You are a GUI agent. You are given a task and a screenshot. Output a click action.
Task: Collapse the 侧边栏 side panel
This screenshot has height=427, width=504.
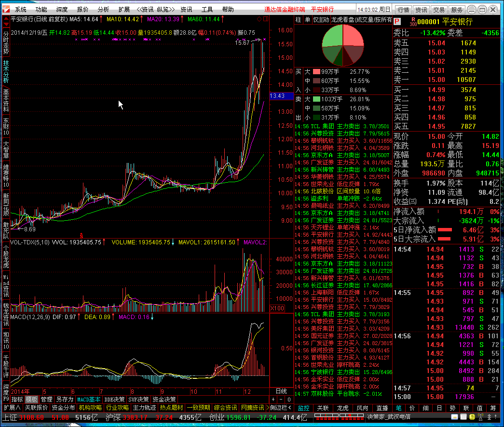coord(281,408)
